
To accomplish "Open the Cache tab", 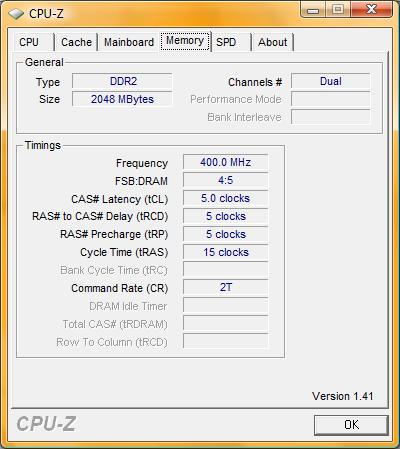I will 76,42.
